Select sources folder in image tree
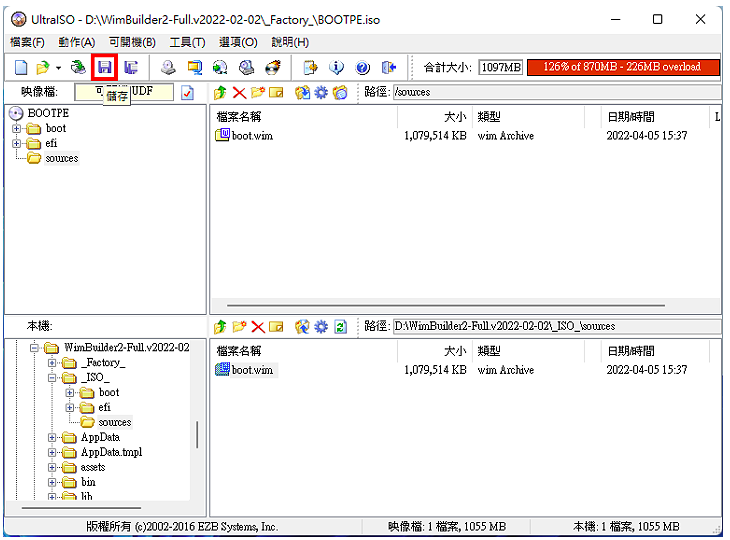The height and width of the screenshot is (540, 730). pos(61,158)
